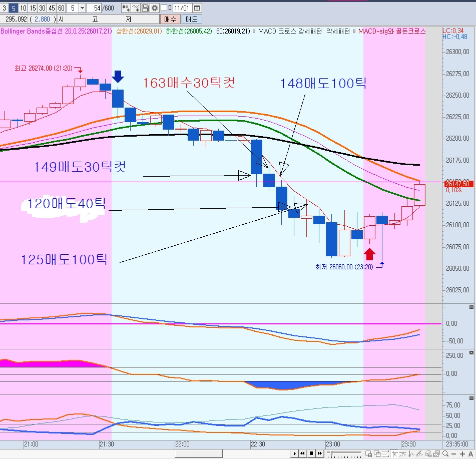Select the 60-minute timeframe tab

pyautogui.click(x=61, y=8)
